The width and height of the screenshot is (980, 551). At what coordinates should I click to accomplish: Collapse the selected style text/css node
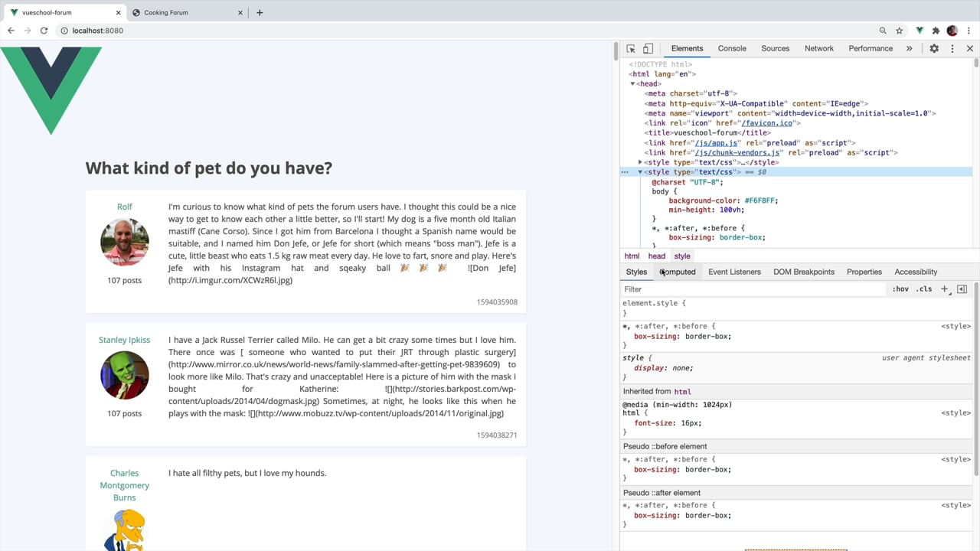[641, 172]
